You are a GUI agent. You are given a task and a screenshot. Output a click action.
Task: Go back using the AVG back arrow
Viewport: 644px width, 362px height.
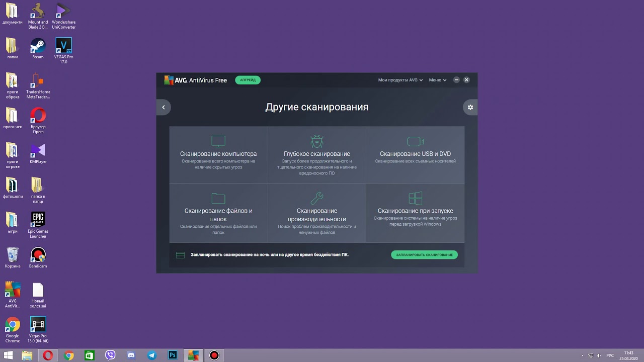click(163, 107)
